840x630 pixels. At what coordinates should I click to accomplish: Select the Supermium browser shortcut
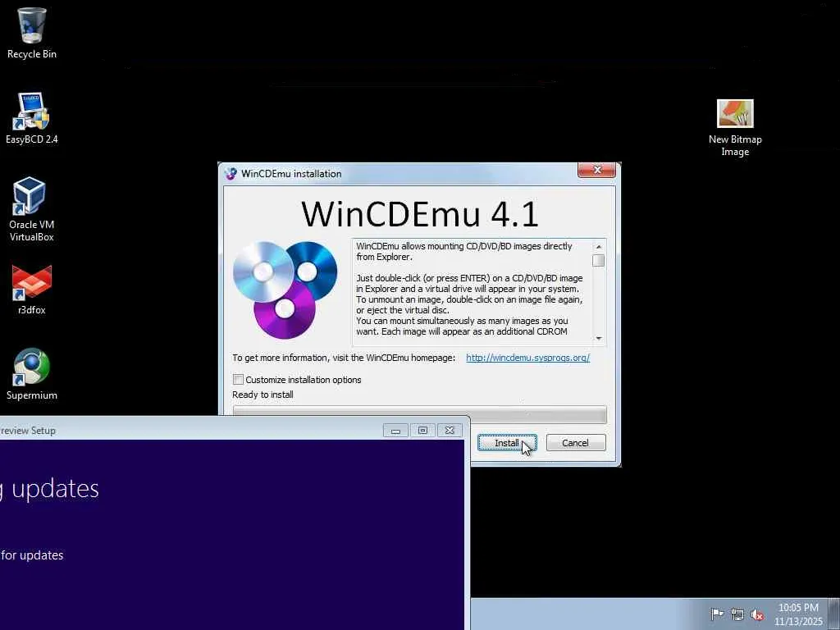tap(32, 374)
